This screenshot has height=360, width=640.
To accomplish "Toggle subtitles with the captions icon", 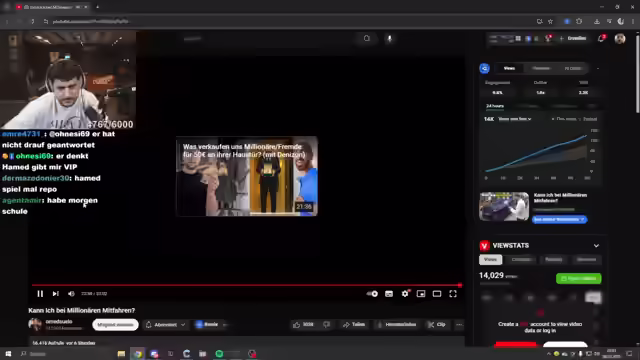I will pyautogui.click(x=389, y=293).
